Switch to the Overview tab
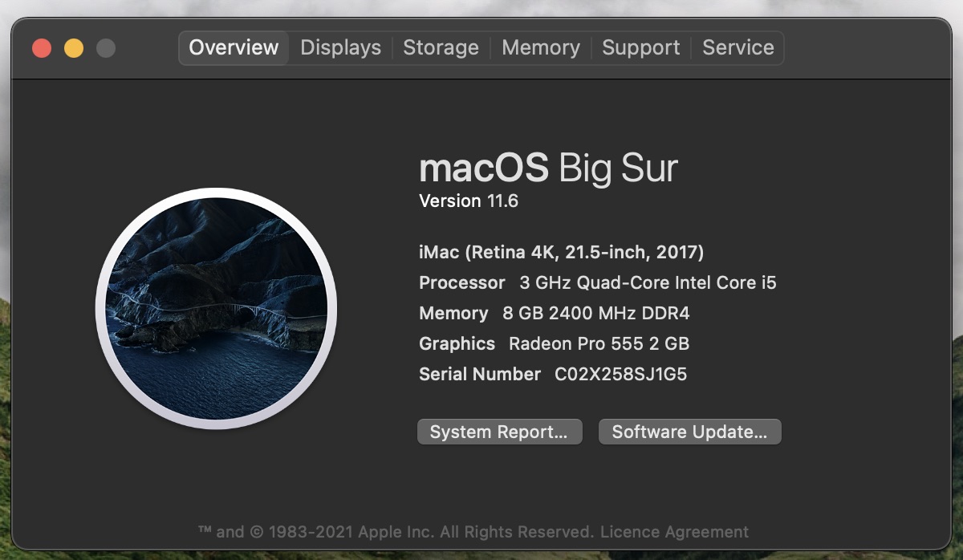The width and height of the screenshot is (963, 560). [234, 48]
